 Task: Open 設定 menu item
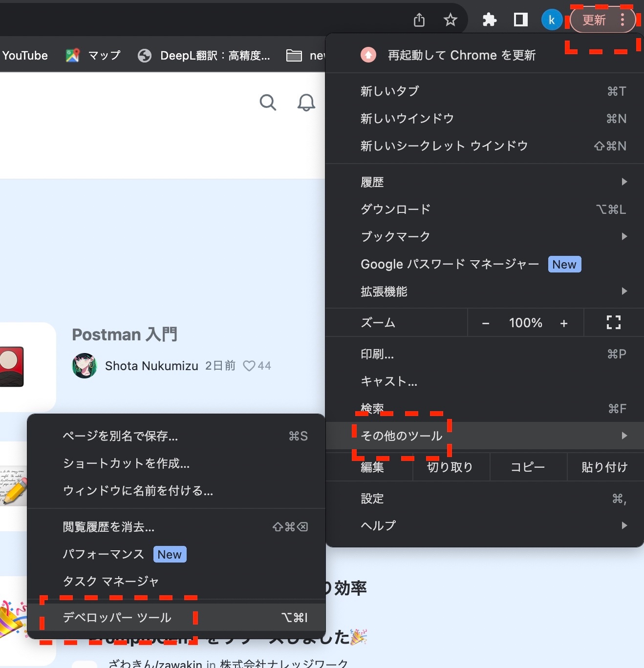(484, 498)
